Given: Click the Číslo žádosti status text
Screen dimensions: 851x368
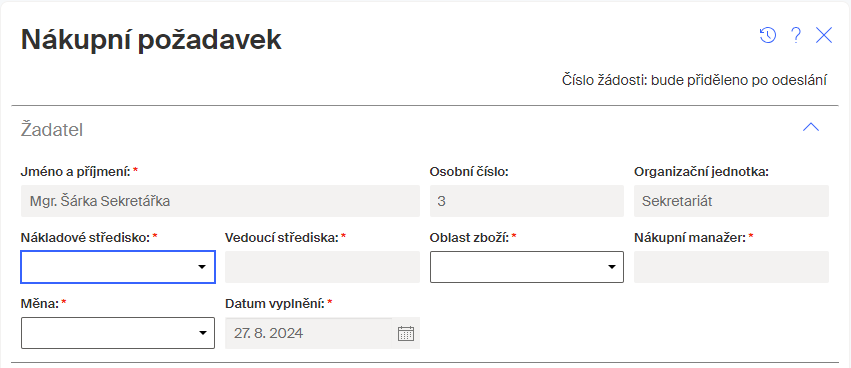Looking at the screenshot, I should (694, 81).
